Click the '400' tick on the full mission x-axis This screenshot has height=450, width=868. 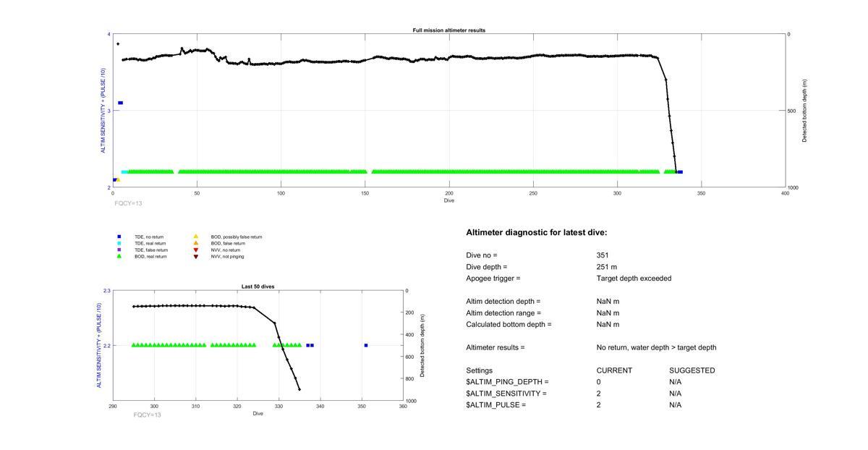(786, 193)
